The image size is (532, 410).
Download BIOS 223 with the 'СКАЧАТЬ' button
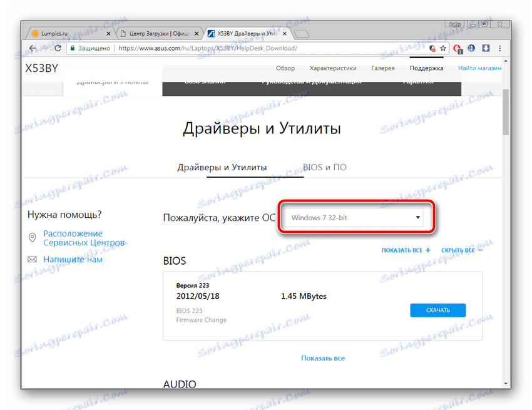coord(437,310)
